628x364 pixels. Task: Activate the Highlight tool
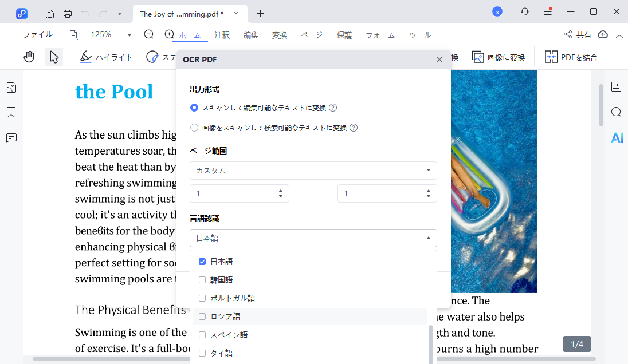tap(106, 57)
